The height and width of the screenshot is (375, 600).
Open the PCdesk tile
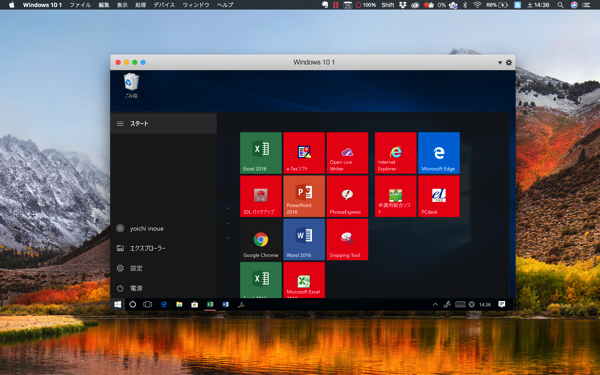[439, 196]
